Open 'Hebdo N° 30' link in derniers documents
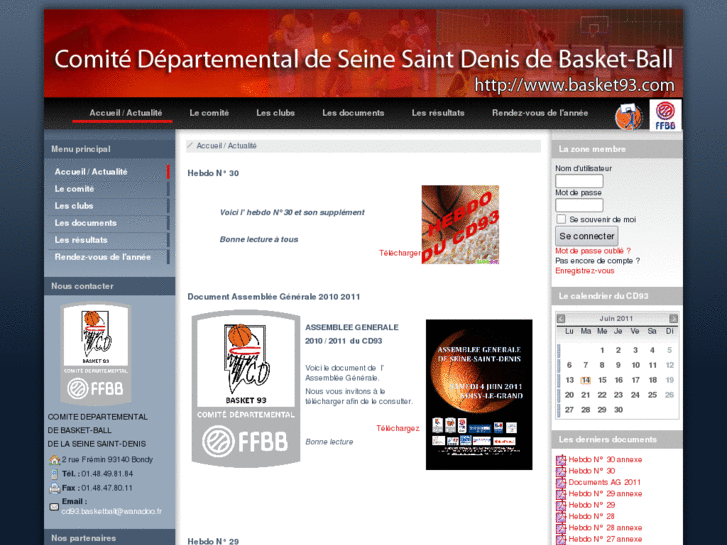This screenshot has width=727, height=545. (592, 471)
